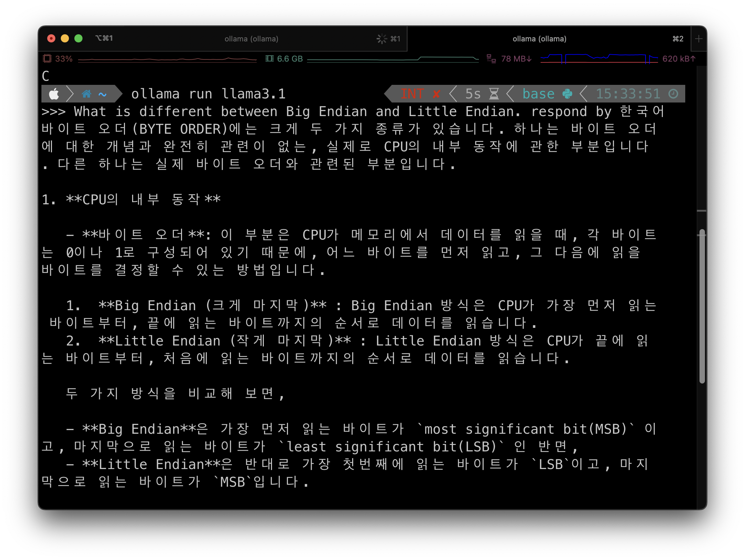Click the '1. **CPU의 내부 동작**' heading line
This screenshot has width=745, height=560.
click(x=131, y=200)
